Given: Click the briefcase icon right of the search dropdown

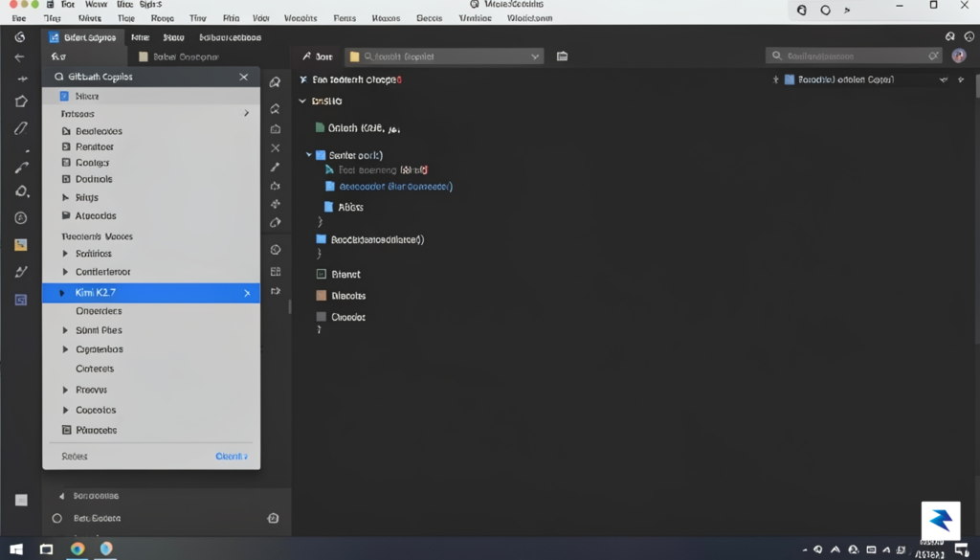Looking at the screenshot, I should point(562,56).
